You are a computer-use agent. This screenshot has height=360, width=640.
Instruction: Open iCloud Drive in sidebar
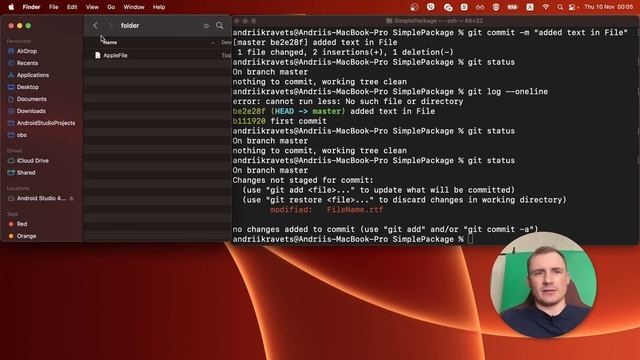pyautogui.click(x=33, y=160)
